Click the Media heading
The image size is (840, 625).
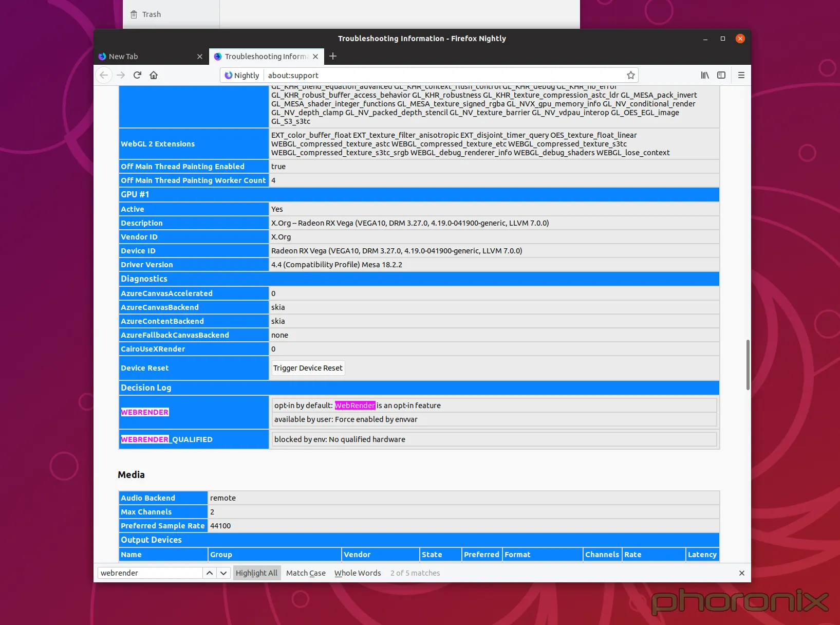pos(131,474)
